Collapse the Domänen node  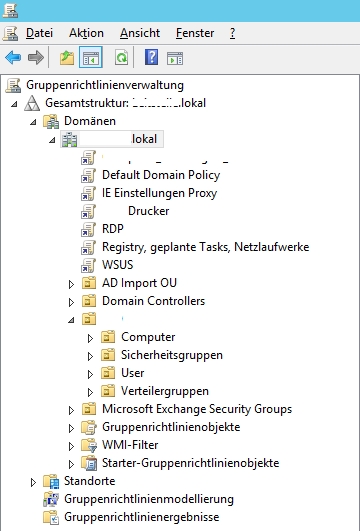pyautogui.click(x=33, y=122)
